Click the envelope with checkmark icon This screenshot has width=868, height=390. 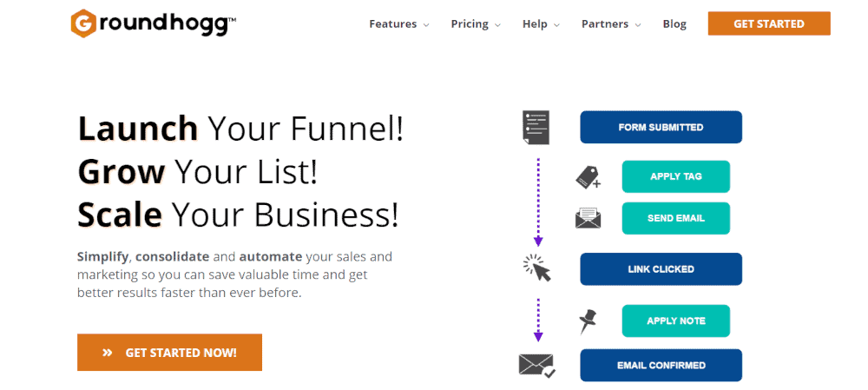tap(537, 366)
